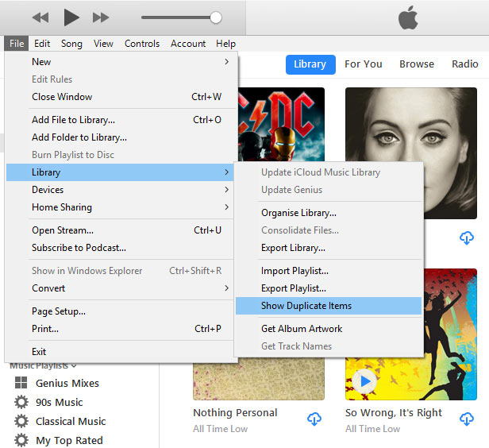Choose Add File to Library...

tap(120, 120)
